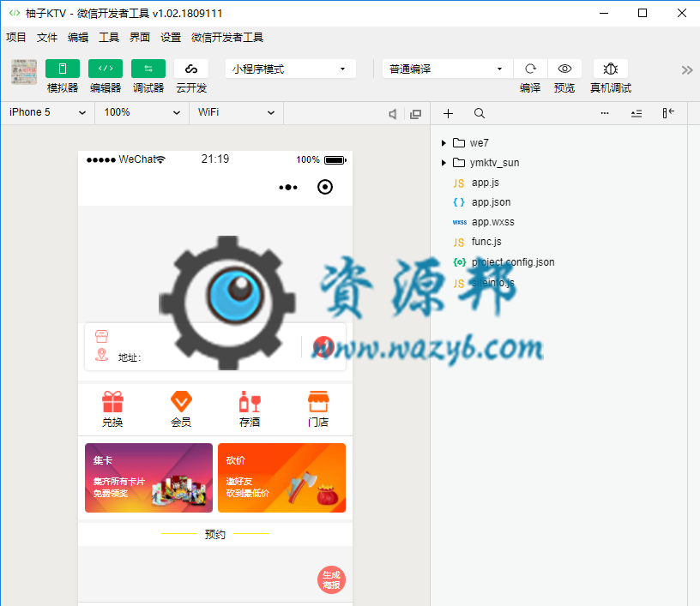Open the compile mode dropdown
The image size is (700, 606).
(447, 69)
